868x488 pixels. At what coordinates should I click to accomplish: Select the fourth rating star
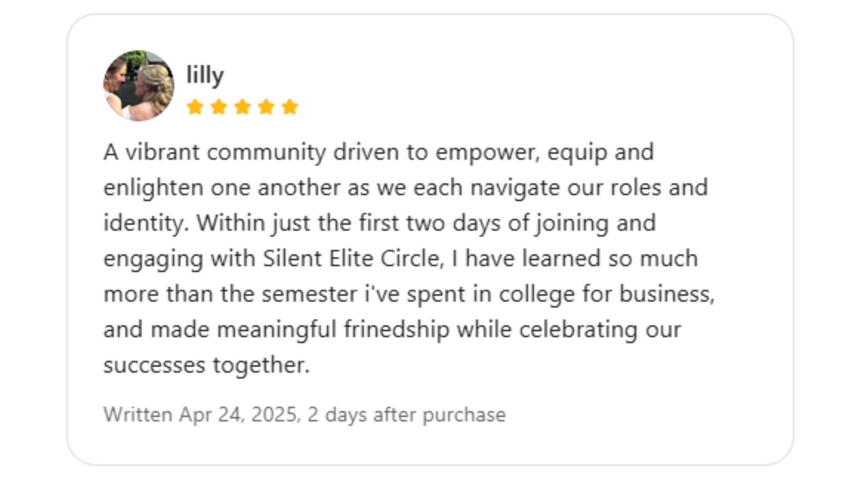pos(266,107)
